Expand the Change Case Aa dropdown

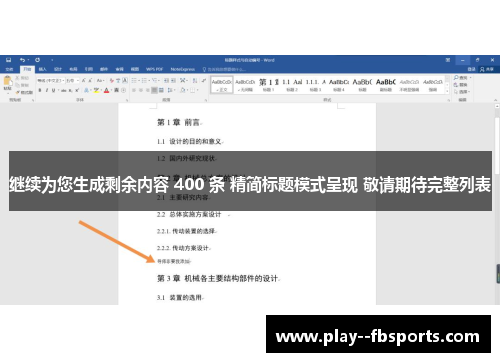tap(100, 81)
